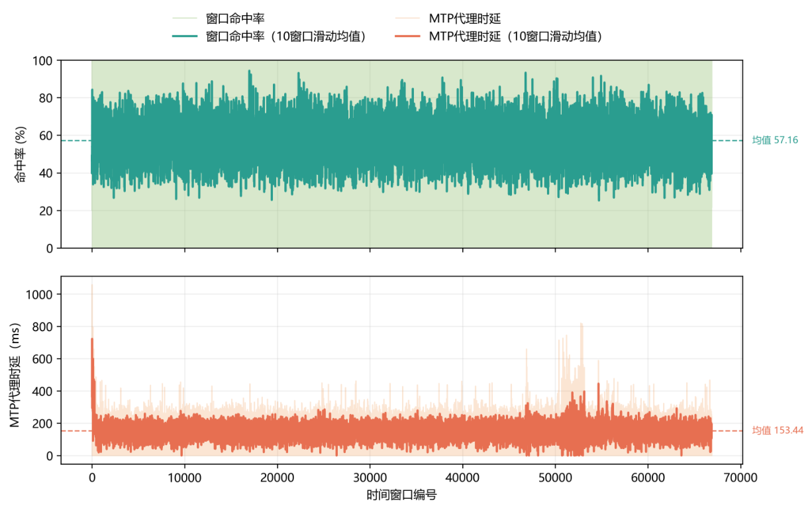
Task: Click the 窗口命中率（10窗口滑动均值）legend label
Action: [286, 36]
